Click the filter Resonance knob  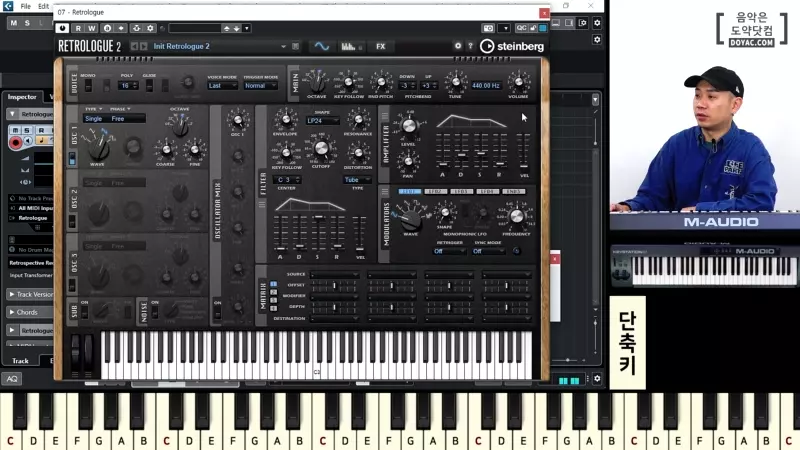[x=358, y=119]
